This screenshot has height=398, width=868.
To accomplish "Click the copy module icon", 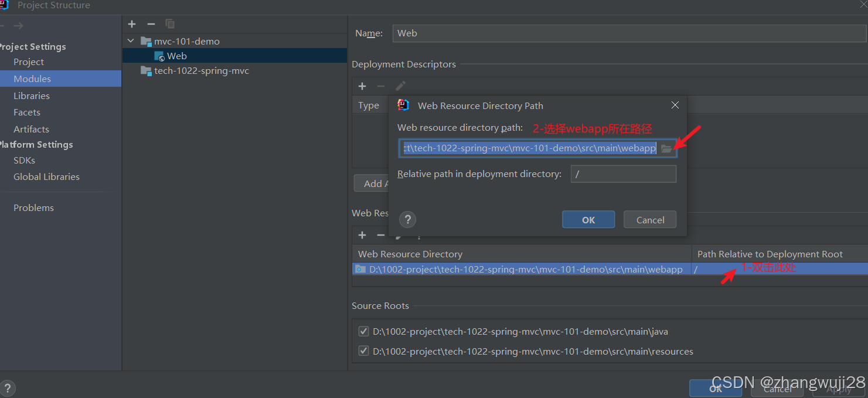I will (170, 24).
